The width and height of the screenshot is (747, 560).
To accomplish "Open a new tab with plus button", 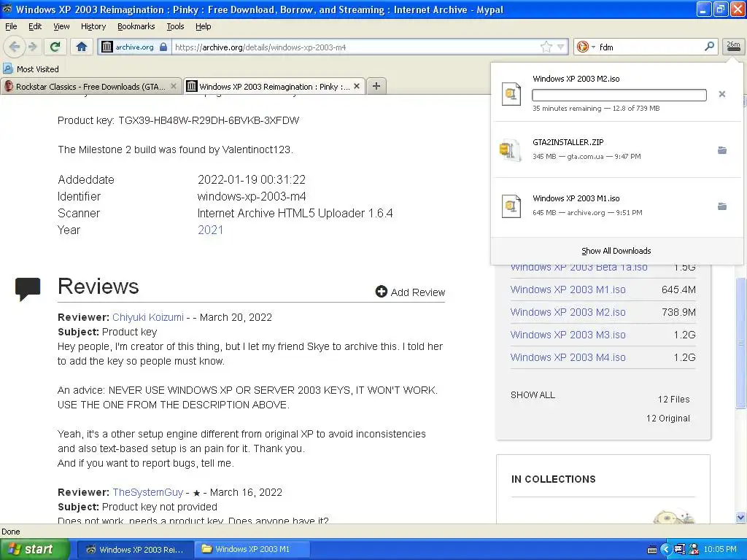I will tap(376, 86).
